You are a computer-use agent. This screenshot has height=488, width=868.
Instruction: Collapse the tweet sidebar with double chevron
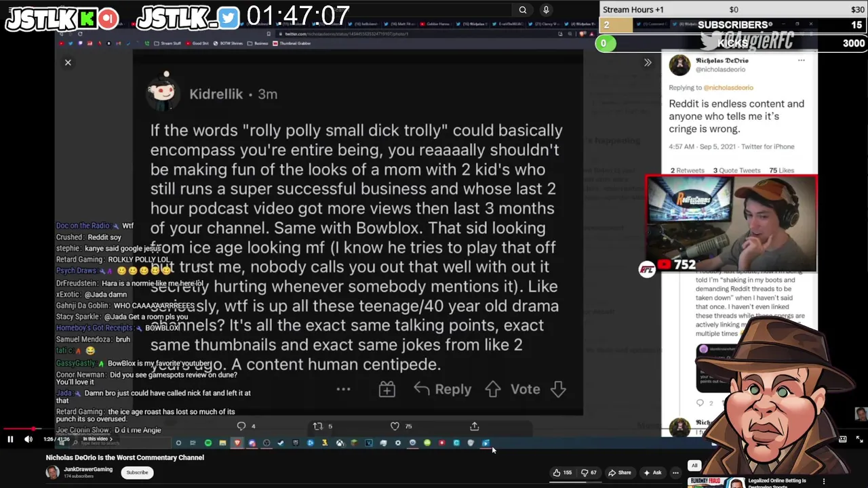[648, 62]
